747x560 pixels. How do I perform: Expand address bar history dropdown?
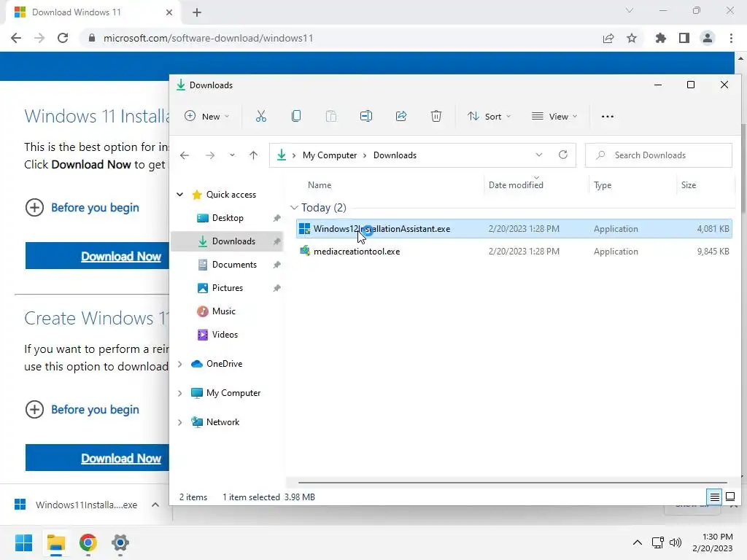point(539,155)
